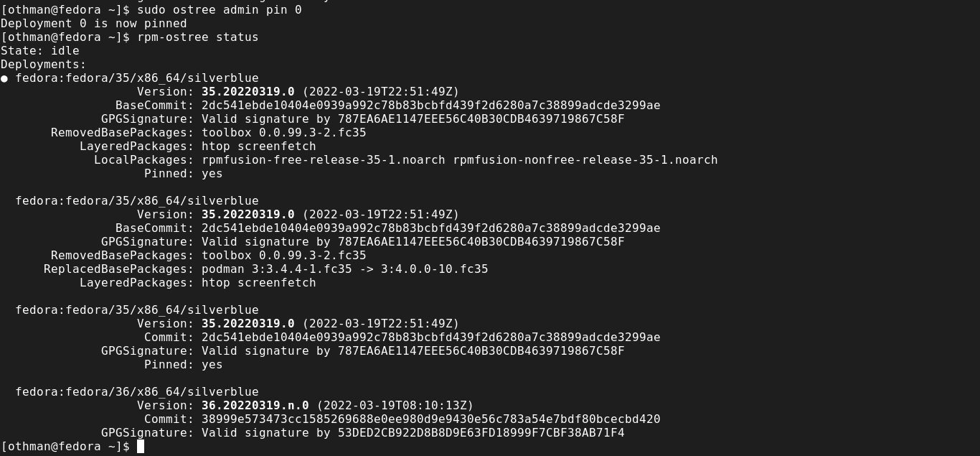
Task: Click rpmfusion-free-release-35-1.noarch package name
Action: [324, 160]
